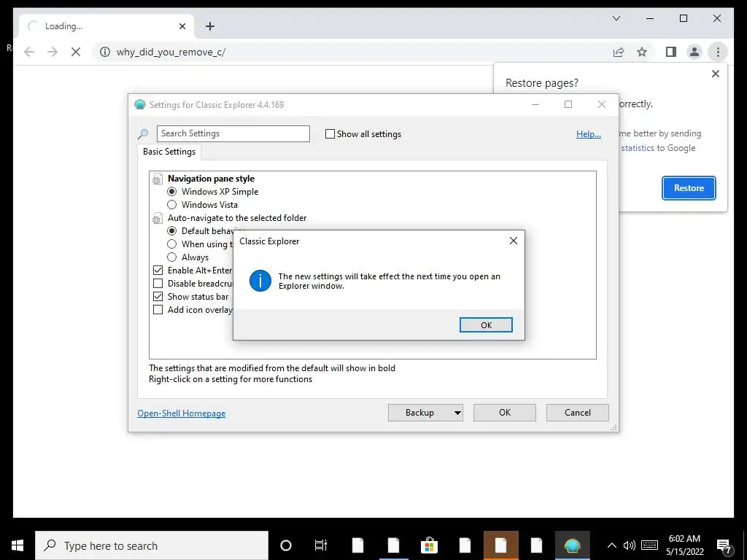Click Chrome forward arrow

pos(53,52)
